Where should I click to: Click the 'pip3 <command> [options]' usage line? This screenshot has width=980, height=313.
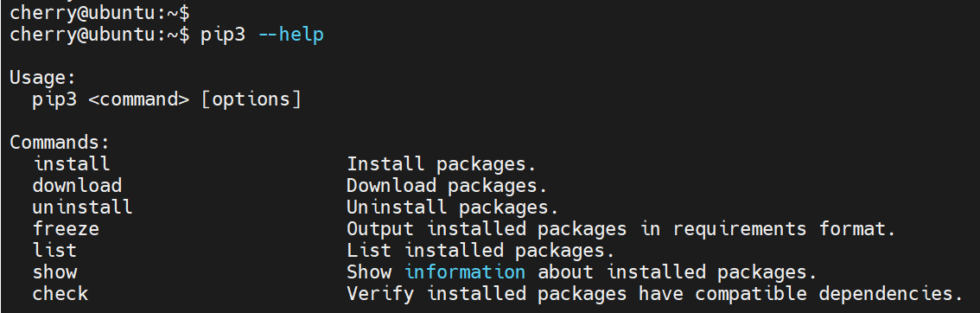pyautogui.click(x=167, y=99)
